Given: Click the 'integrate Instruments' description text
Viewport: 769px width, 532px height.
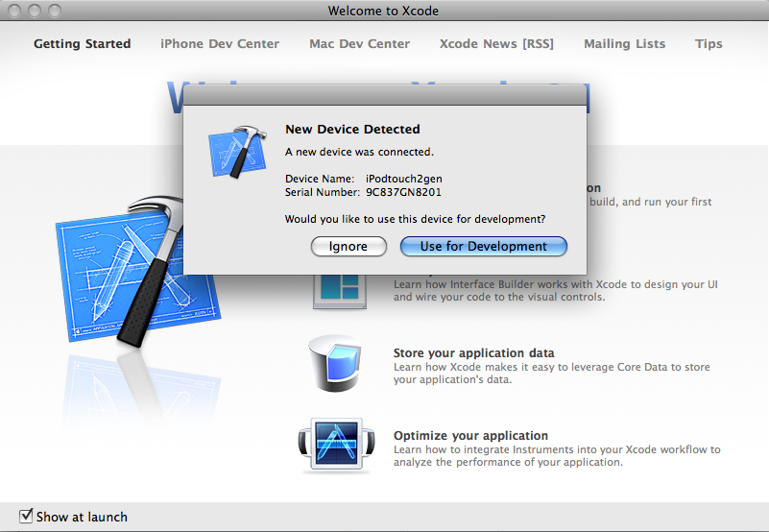Looking at the screenshot, I should (x=557, y=455).
